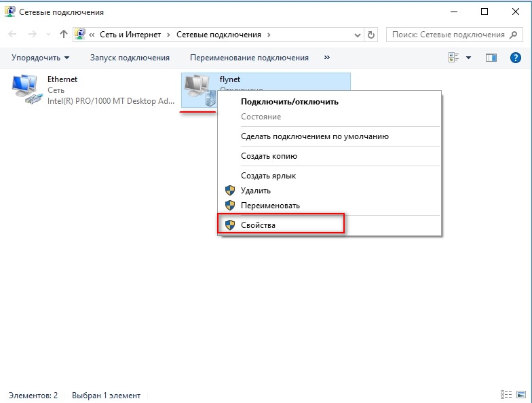Viewport: 532px width, 403px height.
Task: Refresh the address bar location
Action: [370, 35]
